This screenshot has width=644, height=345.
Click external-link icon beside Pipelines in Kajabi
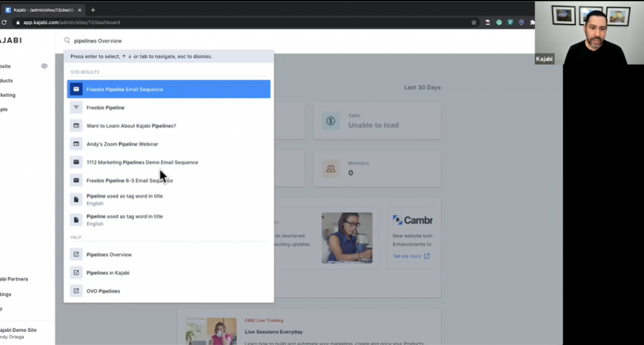[76, 272]
